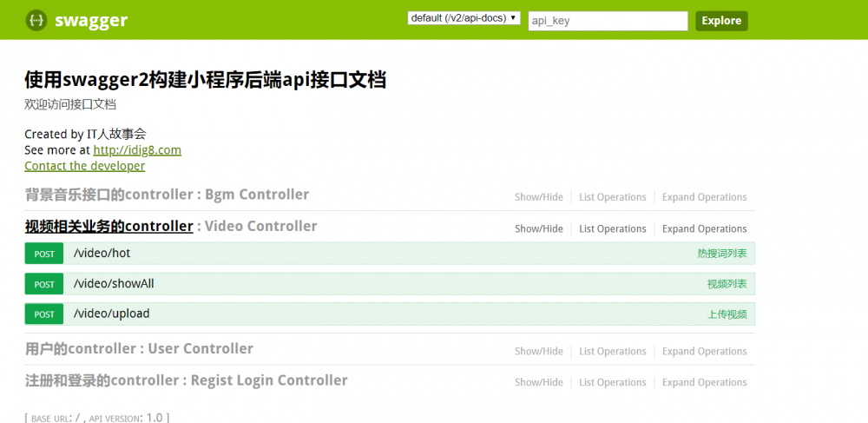Viewport: 868px width, 423px height.
Task: Click List Operations for Bgm Controller
Action: [x=612, y=197]
